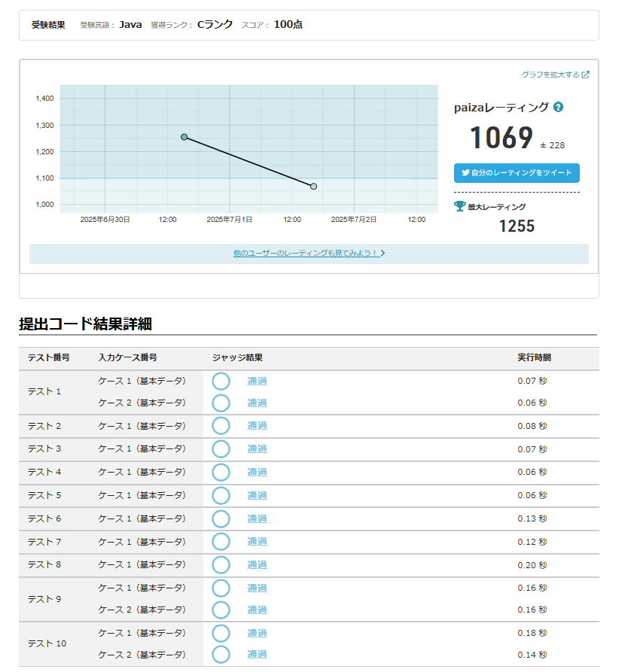Open the 通過 link for Test 10 Case 2

point(257,655)
